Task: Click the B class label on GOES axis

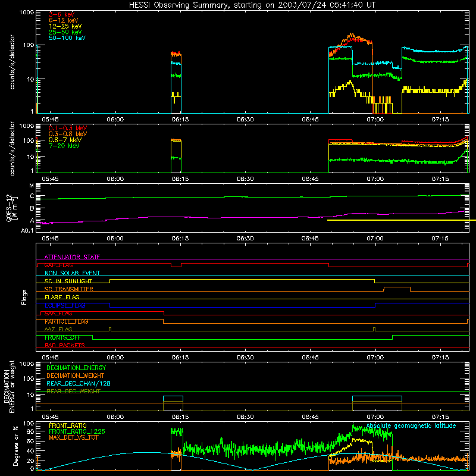Action: point(32,209)
